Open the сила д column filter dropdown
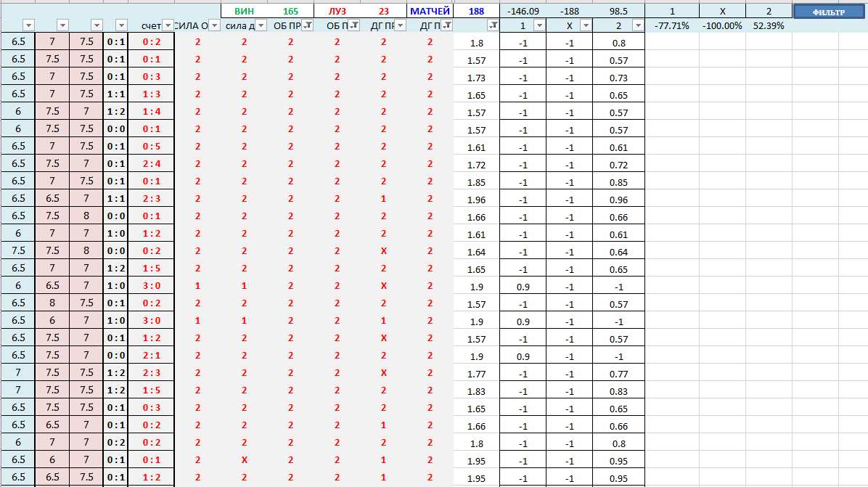This screenshot has width=868, height=487. pos(261,25)
